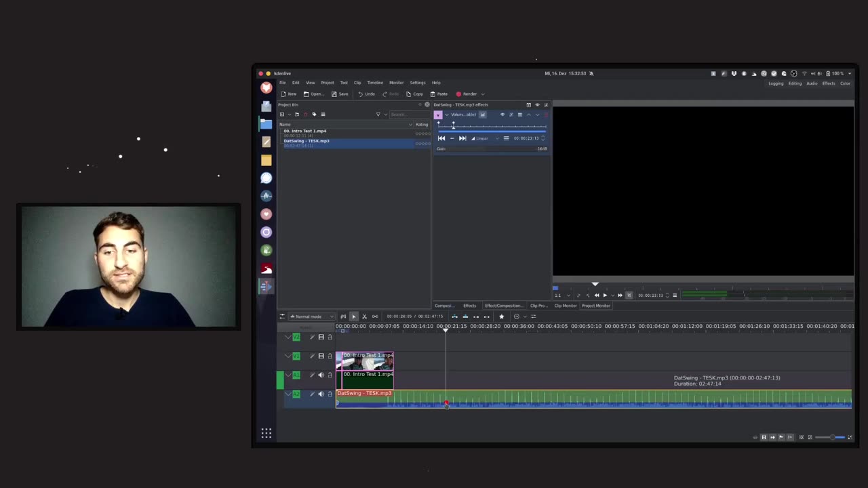The height and width of the screenshot is (488, 868).
Task: Rewind the project monitor
Action: click(x=597, y=296)
